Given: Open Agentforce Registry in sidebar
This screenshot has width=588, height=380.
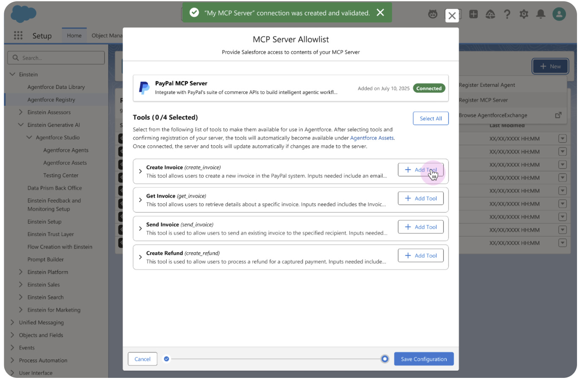Looking at the screenshot, I should 51,100.
